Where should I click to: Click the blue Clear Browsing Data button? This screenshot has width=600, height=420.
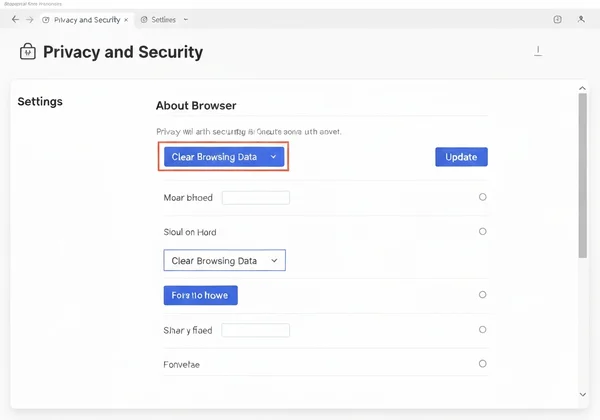[224, 157]
